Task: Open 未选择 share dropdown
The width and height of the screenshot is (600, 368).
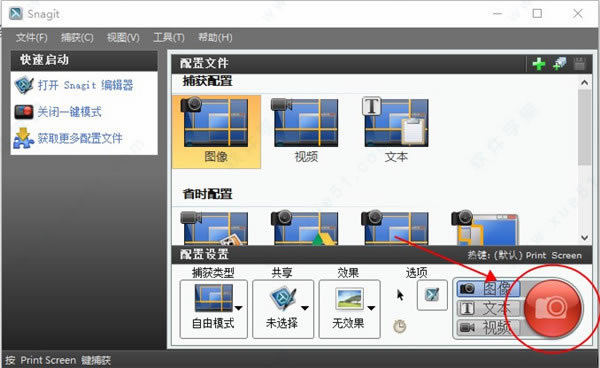Action: click(x=283, y=309)
